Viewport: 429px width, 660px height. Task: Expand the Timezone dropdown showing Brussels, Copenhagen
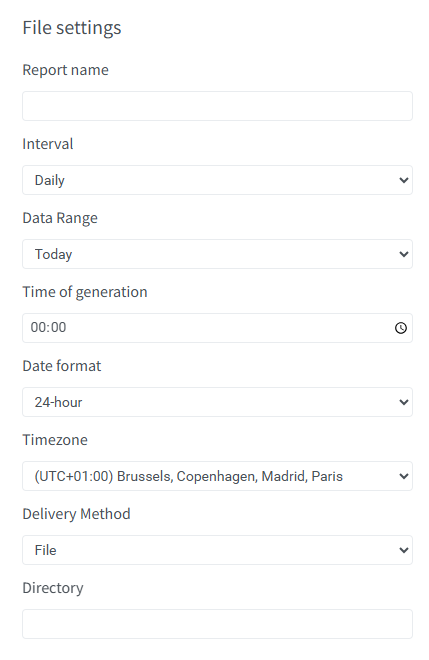point(217,476)
